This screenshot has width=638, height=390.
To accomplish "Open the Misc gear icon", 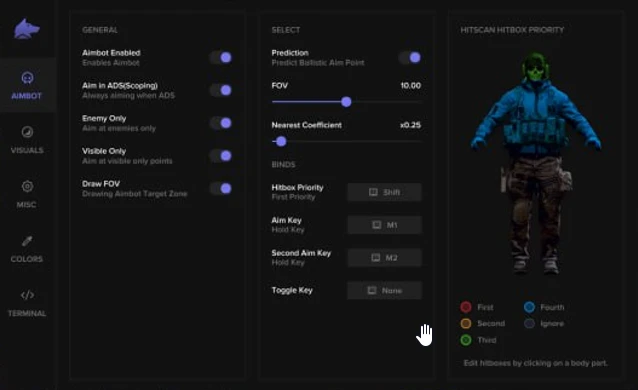I will [27, 186].
